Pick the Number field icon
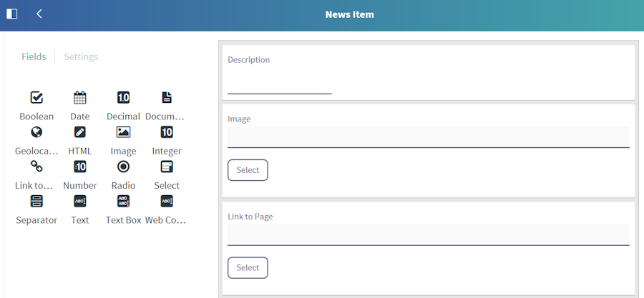Screen dimensions: 644x298 (79, 167)
